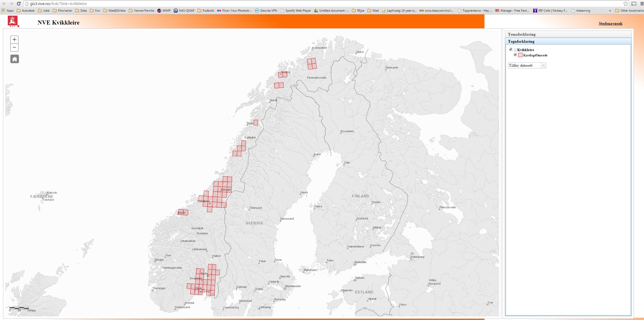Open the Mad bookmarks folder
644x320 pixels.
373,11
